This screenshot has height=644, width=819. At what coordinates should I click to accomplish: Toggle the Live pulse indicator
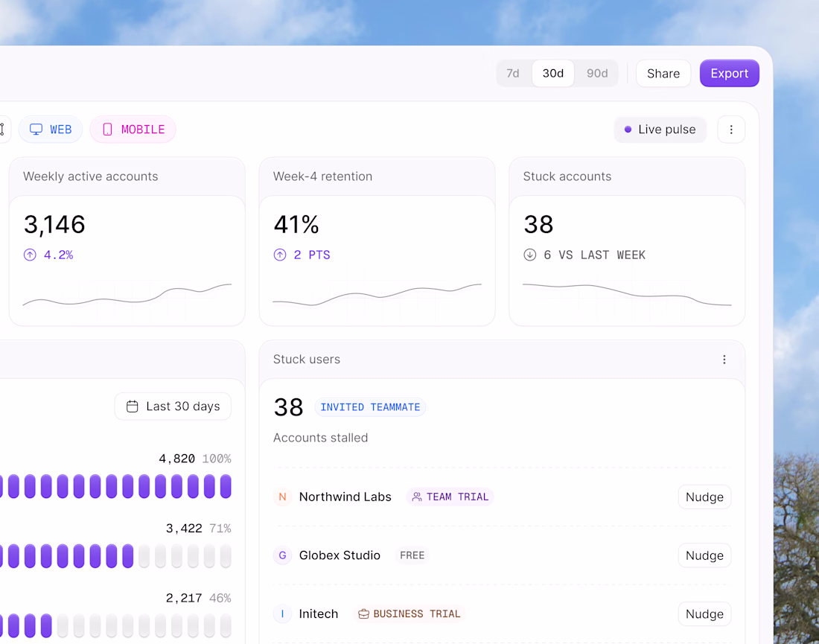660,130
